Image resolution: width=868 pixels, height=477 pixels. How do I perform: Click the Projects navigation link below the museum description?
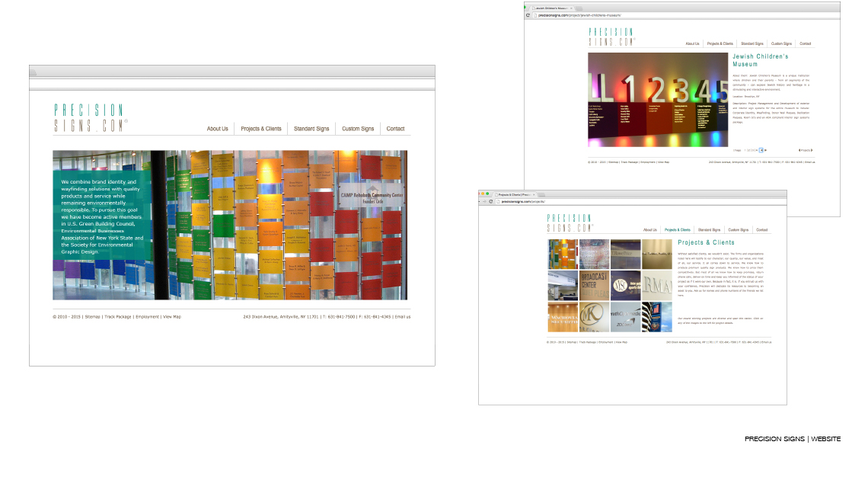click(806, 150)
